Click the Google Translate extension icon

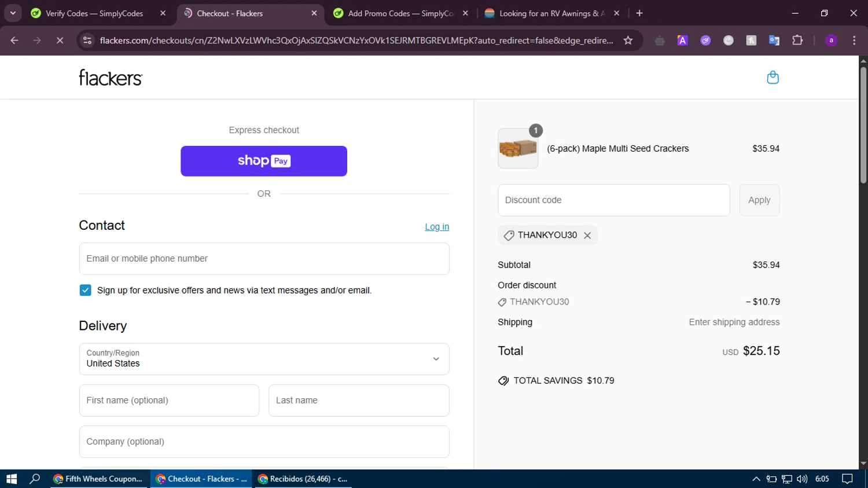point(774,40)
